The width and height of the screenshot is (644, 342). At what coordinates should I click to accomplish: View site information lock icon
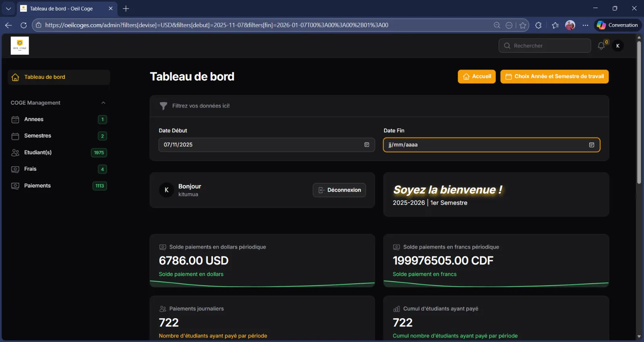(38, 25)
